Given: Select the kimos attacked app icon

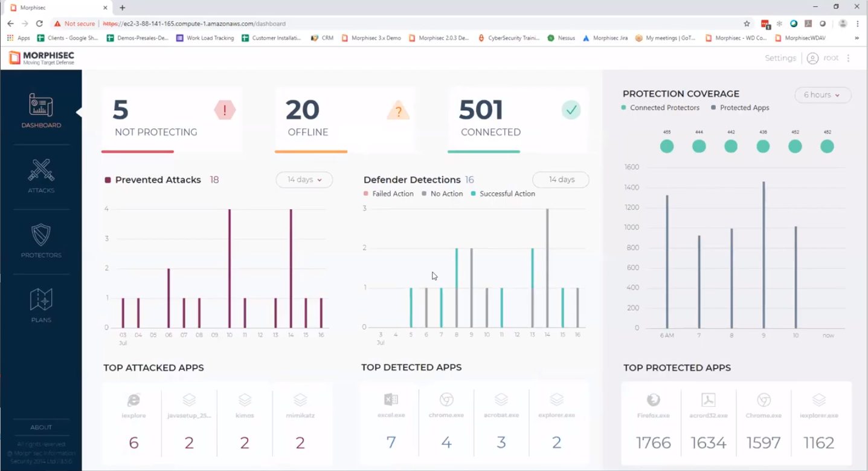Looking at the screenshot, I should (245, 400).
